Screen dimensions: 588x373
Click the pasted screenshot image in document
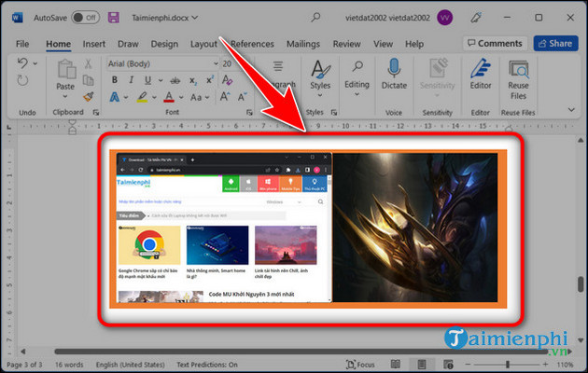[x=308, y=228]
